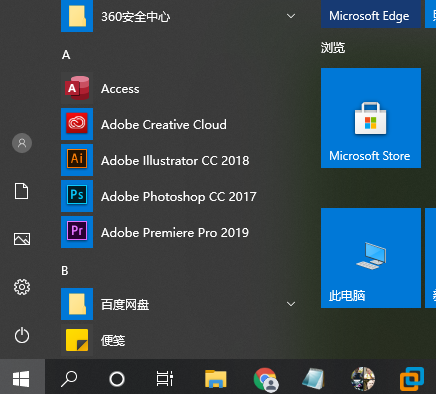Viewport: 436px width, 394px height.
Task: Open the notepad app on taskbar
Action: coord(313,379)
